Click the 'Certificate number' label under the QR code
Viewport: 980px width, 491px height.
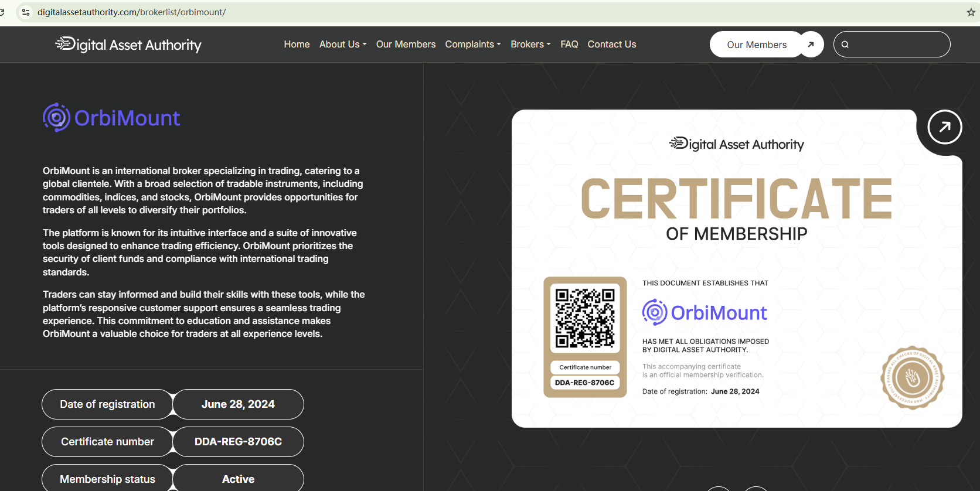pos(585,367)
